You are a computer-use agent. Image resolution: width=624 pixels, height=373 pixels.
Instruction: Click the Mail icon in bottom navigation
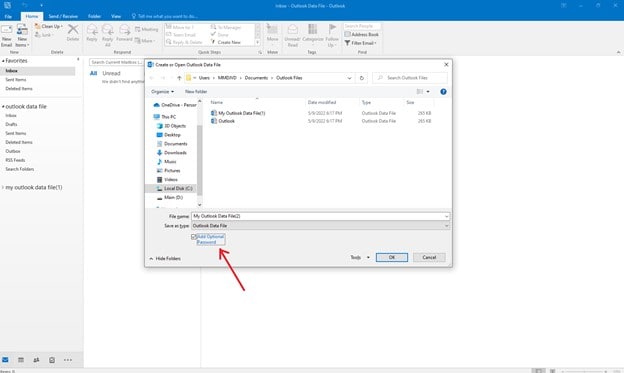(x=5, y=360)
